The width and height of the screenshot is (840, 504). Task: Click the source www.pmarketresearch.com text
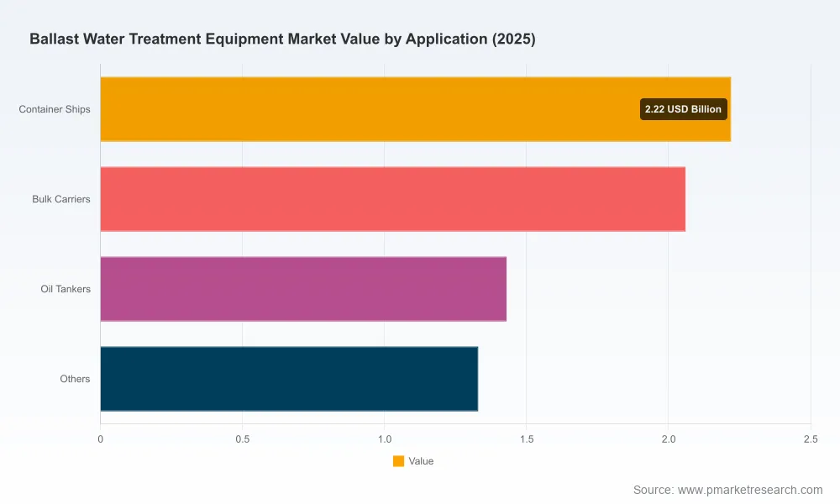728,490
